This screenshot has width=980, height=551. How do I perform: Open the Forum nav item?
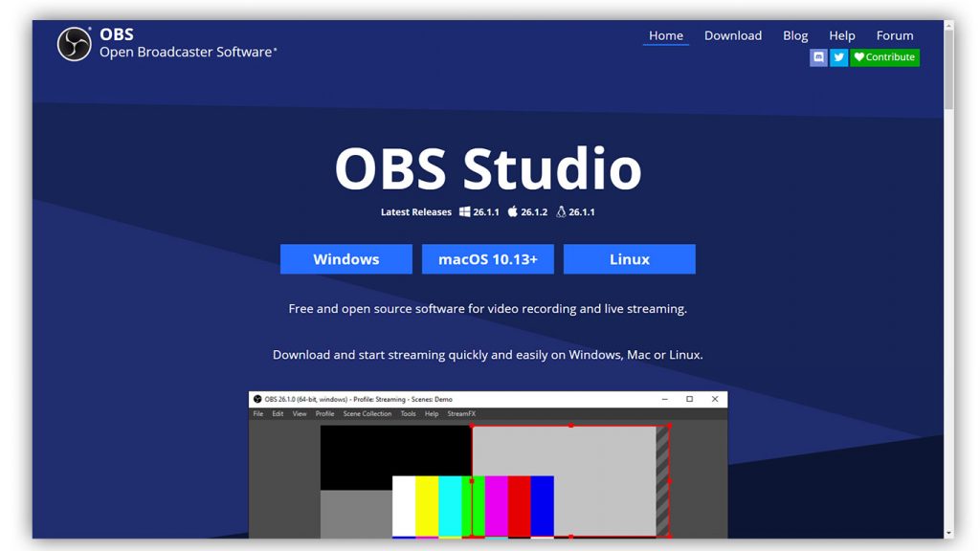895,35
